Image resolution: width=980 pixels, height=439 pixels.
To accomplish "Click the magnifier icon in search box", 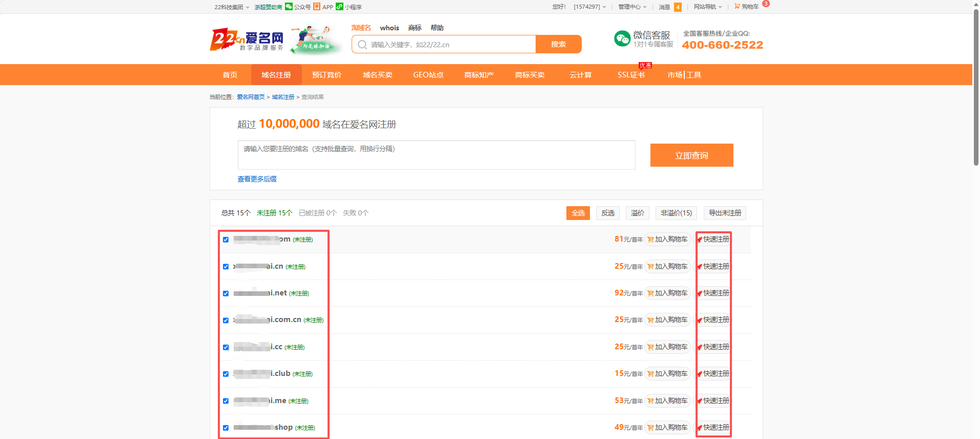I will click(x=362, y=45).
